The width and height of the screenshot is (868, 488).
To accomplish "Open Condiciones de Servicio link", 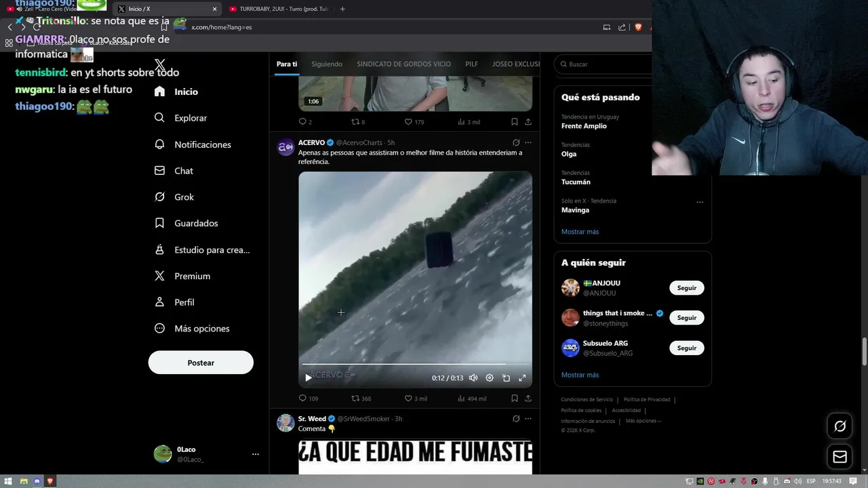I will pyautogui.click(x=587, y=400).
